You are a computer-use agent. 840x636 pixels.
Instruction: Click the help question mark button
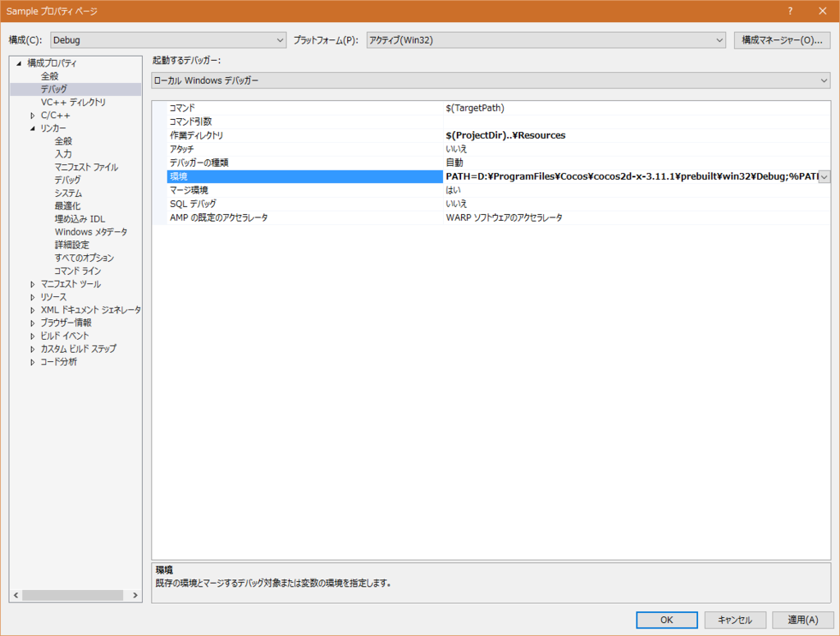(x=790, y=11)
